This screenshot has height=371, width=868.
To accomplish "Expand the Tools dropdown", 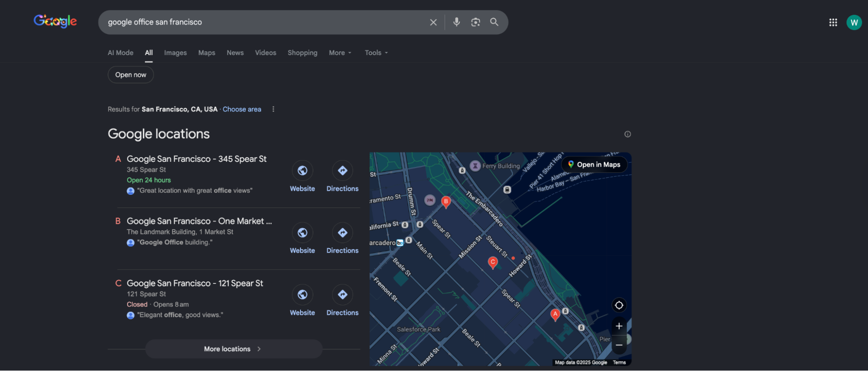I will click(x=376, y=53).
